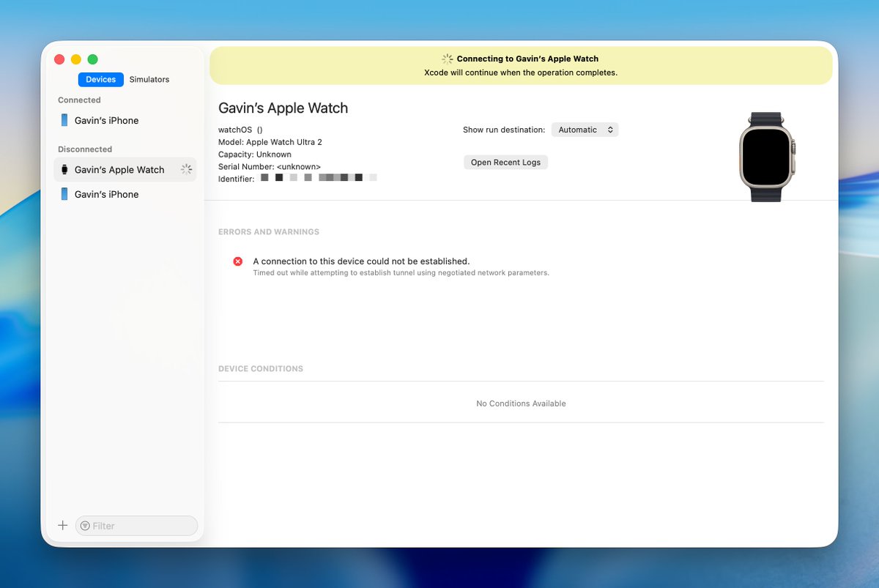Click the 'ERRORS AND WARNINGS' section heading
The height and width of the screenshot is (588, 879).
pos(269,232)
